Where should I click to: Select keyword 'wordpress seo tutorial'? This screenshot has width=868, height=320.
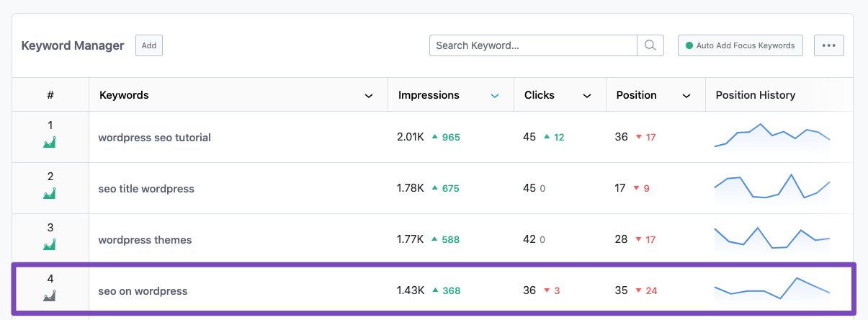[154, 138]
